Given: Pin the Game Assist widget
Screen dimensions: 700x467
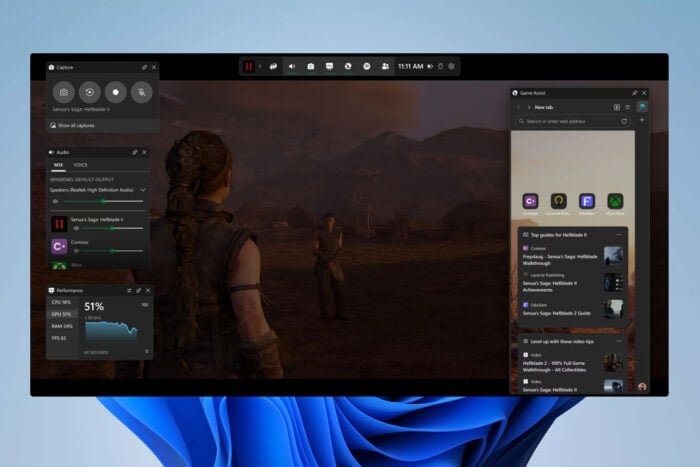Looking at the screenshot, I should pyautogui.click(x=634, y=93).
